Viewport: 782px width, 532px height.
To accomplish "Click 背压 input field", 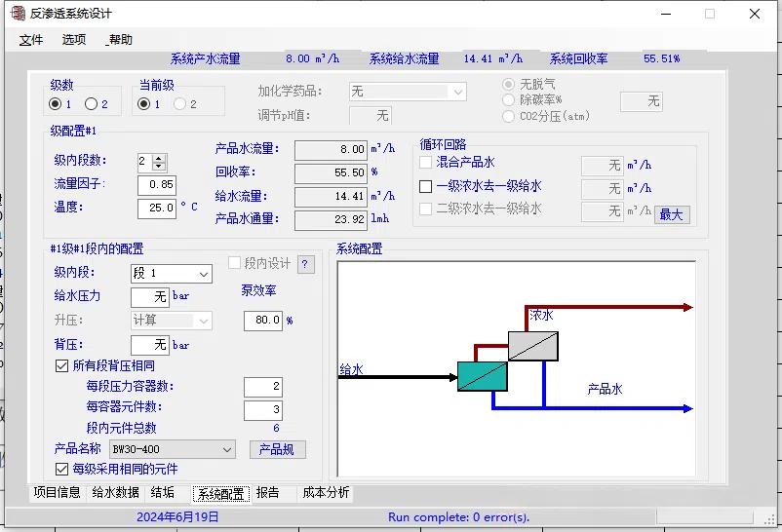I will tap(149, 345).
